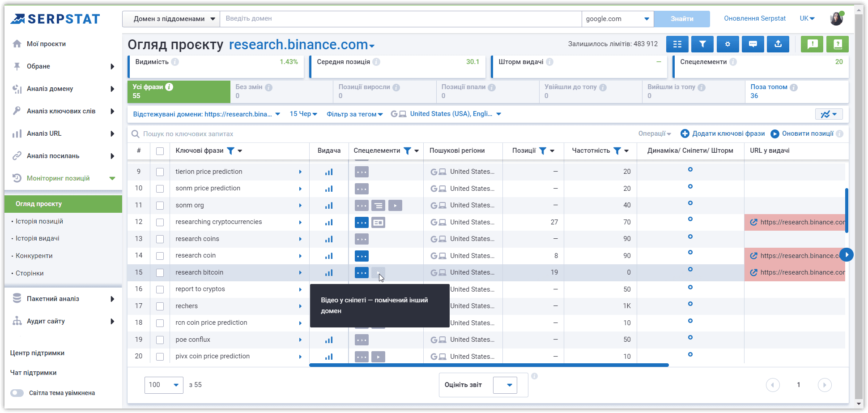Check the box for sonm org
The image size is (868, 413).
160,206
